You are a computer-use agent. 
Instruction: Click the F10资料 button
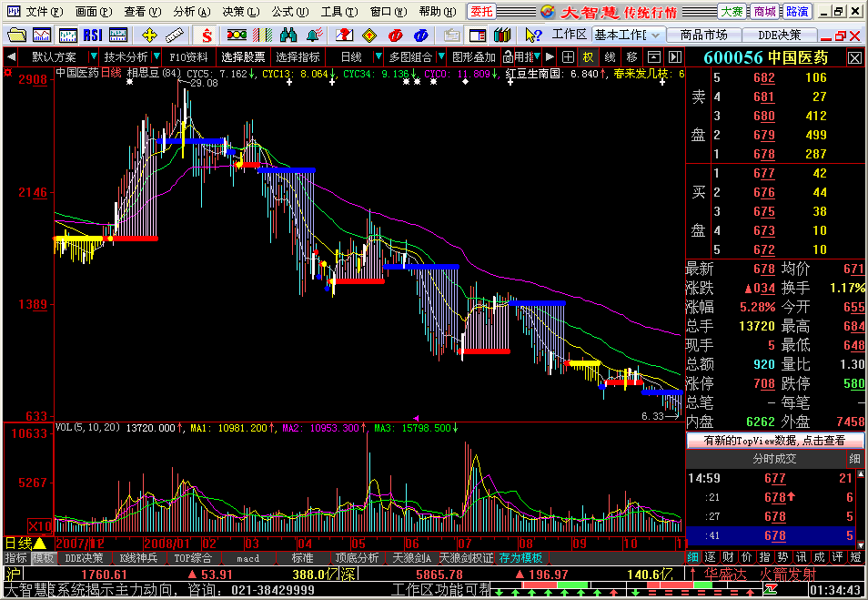pyautogui.click(x=188, y=57)
